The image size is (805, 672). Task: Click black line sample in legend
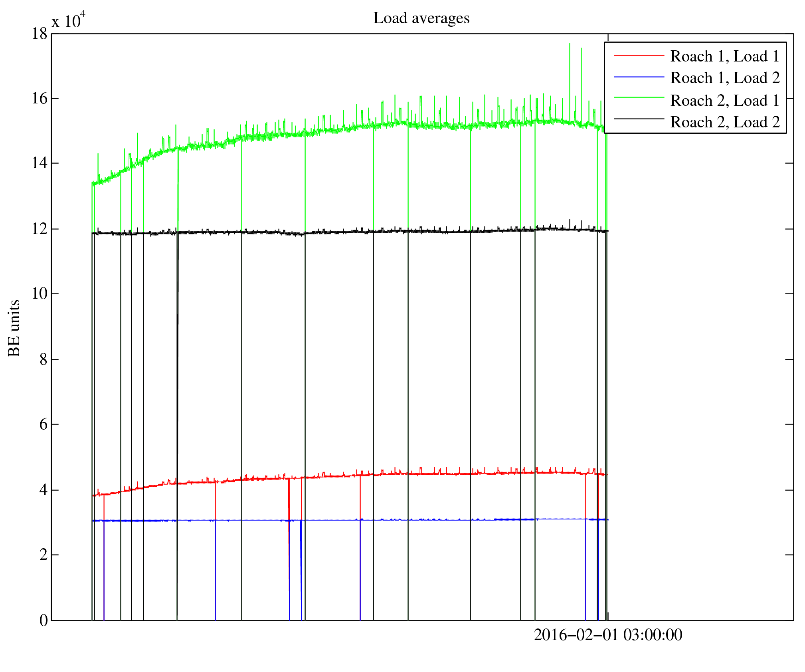[x=639, y=119]
